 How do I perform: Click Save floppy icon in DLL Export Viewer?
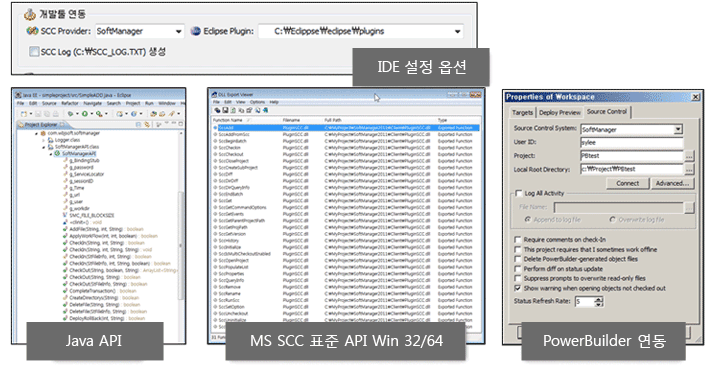pyautogui.click(x=225, y=110)
